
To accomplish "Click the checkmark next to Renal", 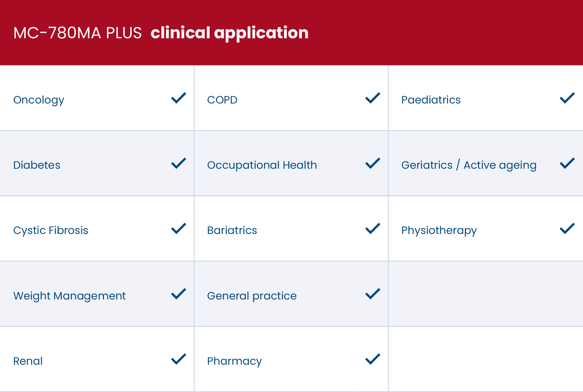I will [x=179, y=359].
